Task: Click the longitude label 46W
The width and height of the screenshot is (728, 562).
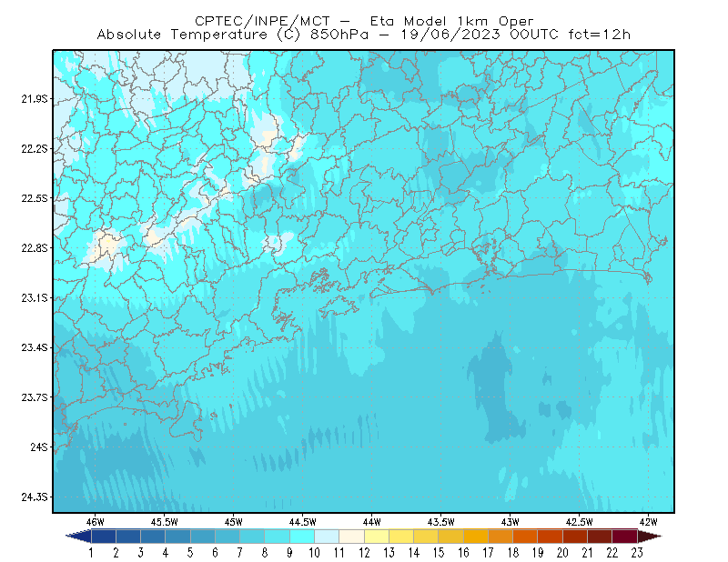Action: point(96,522)
